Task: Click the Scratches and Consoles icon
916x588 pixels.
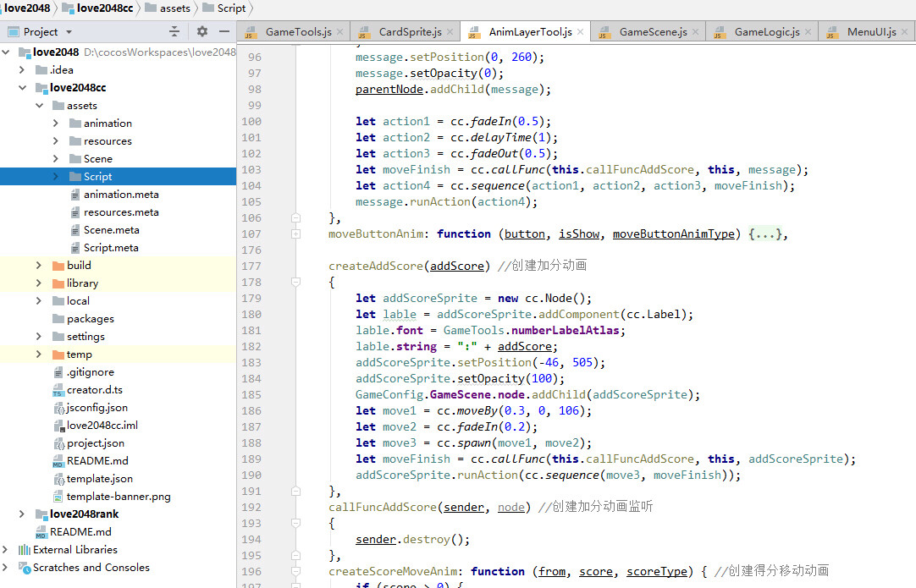Action: point(23,568)
